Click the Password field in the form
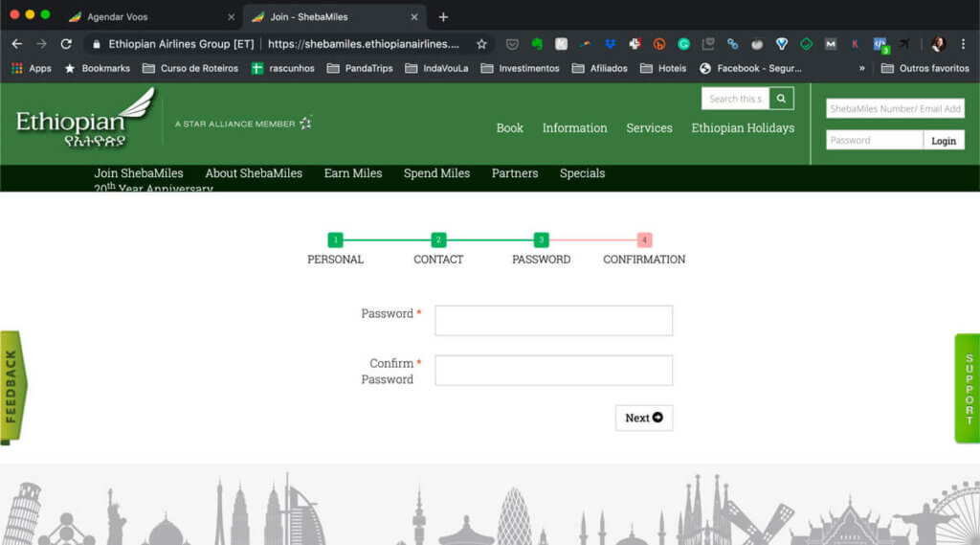The height and width of the screenshot is (545, 980). 553,321
